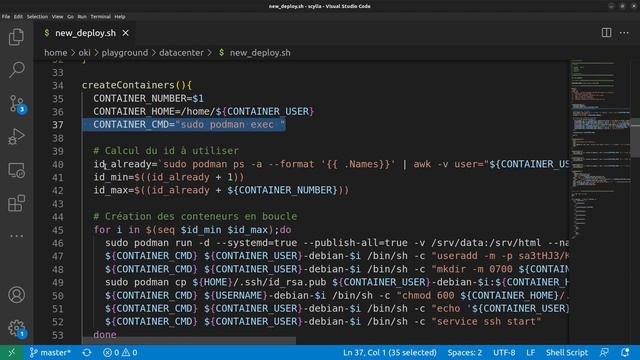Click Ln 37, Col 1 cursor position indicator
The image size is (640, 360).
[390, 353]
